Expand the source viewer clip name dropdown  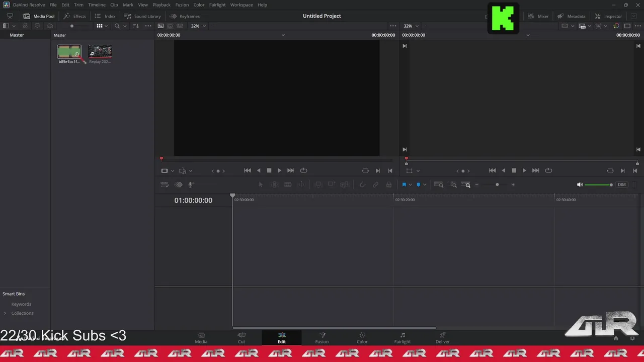point(283,35)
